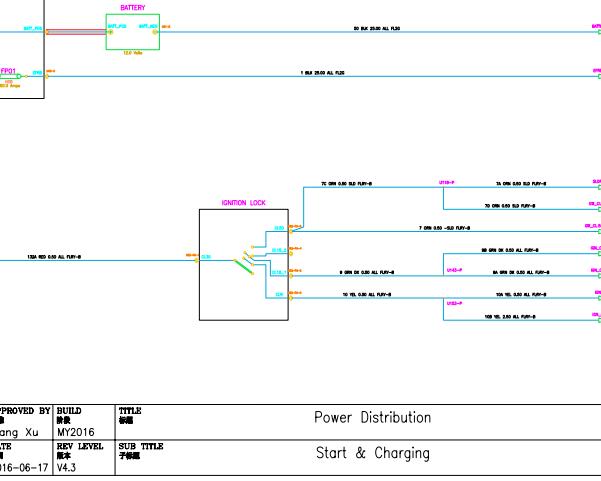Click the SUB TITLE header in the title block
Viewport: 601px width, 481px height.
pos(141,447)
